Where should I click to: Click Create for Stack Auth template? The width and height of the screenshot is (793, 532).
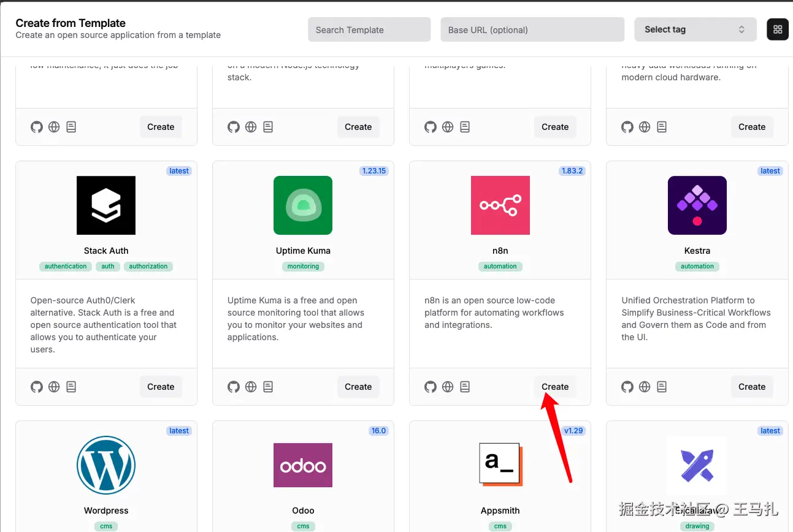click(x=161, y=387)
